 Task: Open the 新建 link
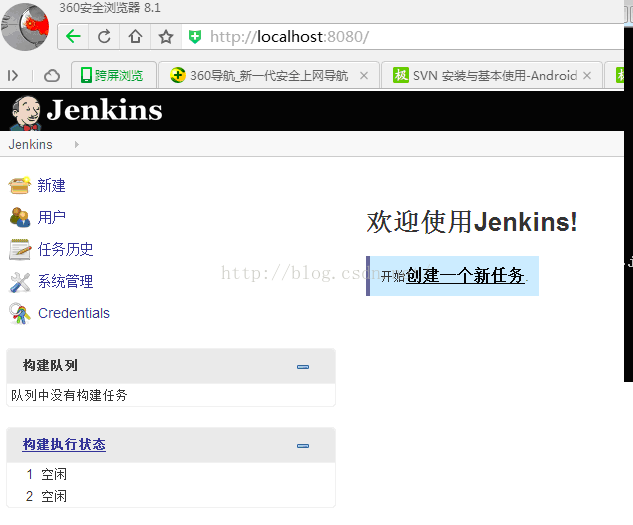click(x=51, y=185)
